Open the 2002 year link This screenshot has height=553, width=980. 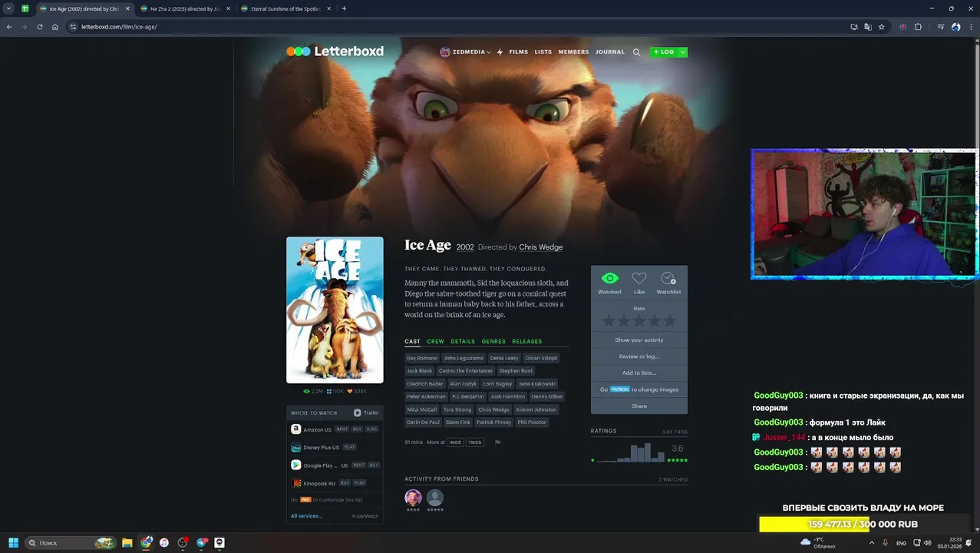(x=465, y=247)
